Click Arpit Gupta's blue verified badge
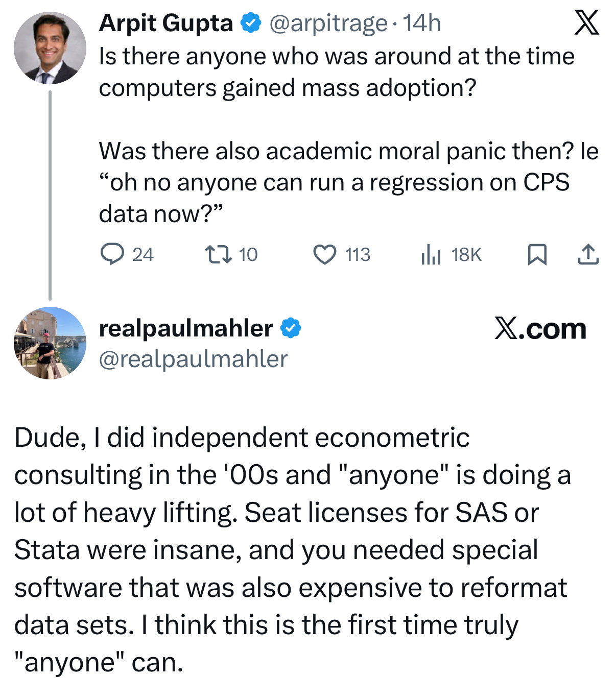This screenshot has height=700, width=616. coord(251,23)
